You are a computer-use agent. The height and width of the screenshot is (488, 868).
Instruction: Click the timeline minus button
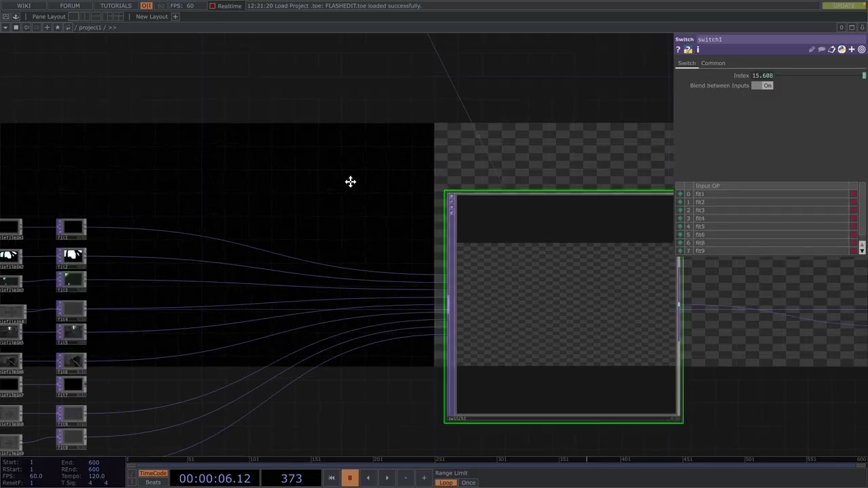[406, 478]
